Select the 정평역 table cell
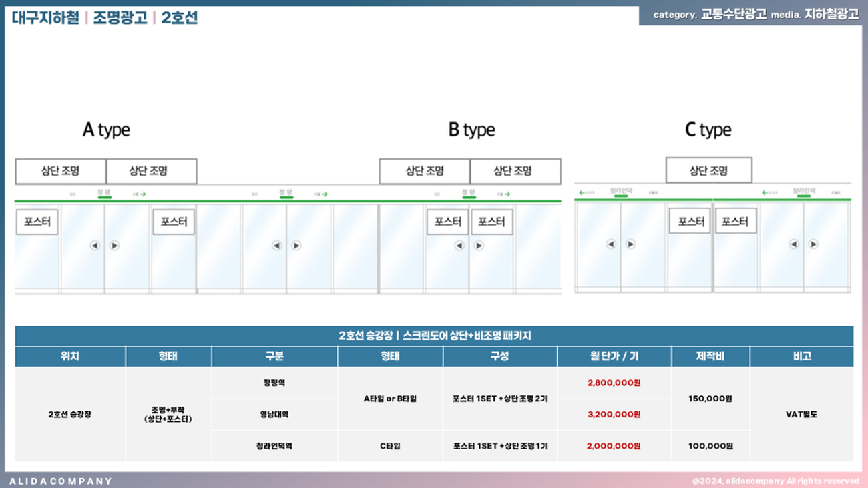The height and width of the screenshot is (488, 868). tap(274, 383)
